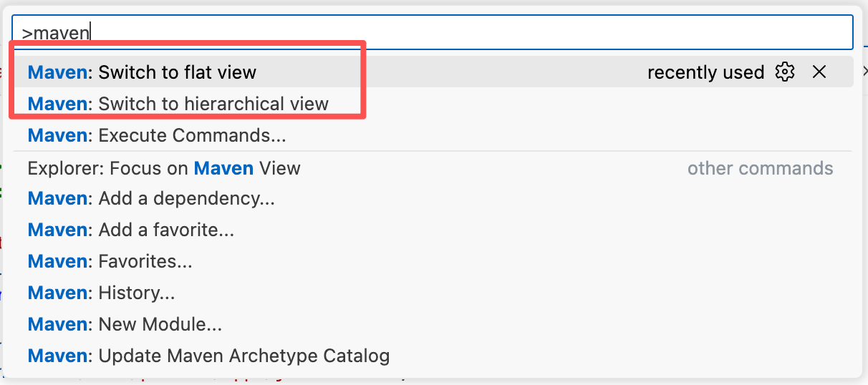Image resolution: width=868 pixels, height=385 pixels.
Task: Click the "recently used" label
Action: tap(705, 72)
